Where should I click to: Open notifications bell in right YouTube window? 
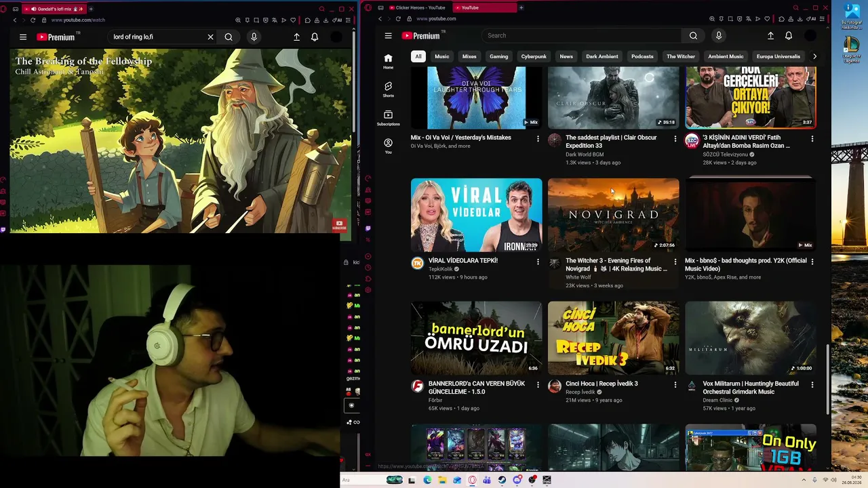[789, 36]
